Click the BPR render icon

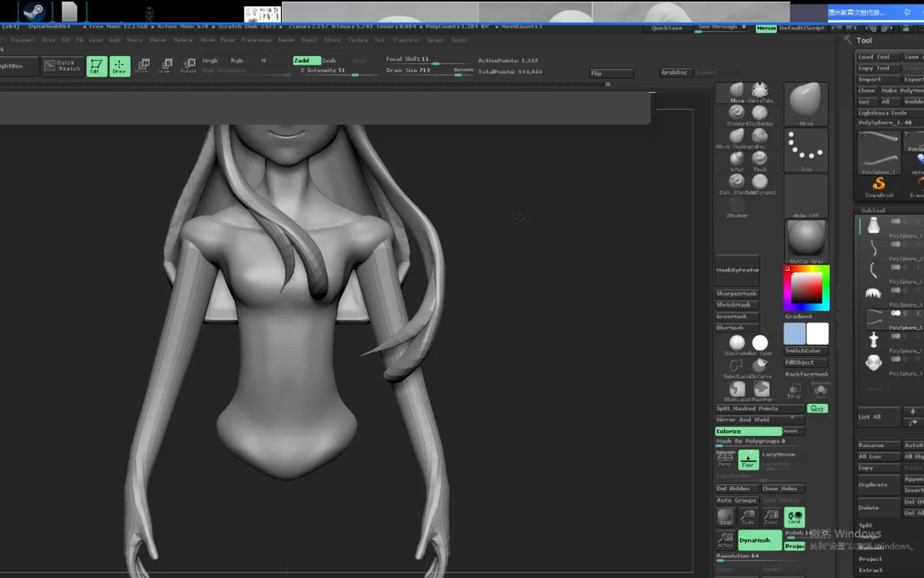tap(725, 516)
